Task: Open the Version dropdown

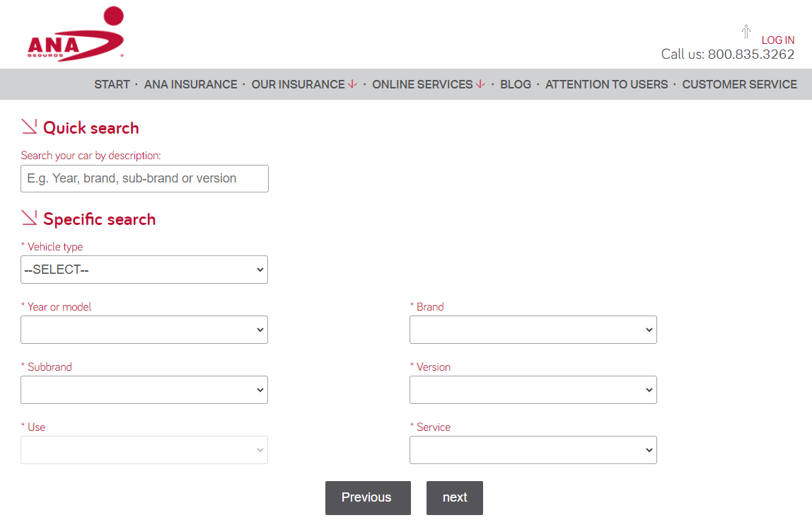Action: [533, 390]
